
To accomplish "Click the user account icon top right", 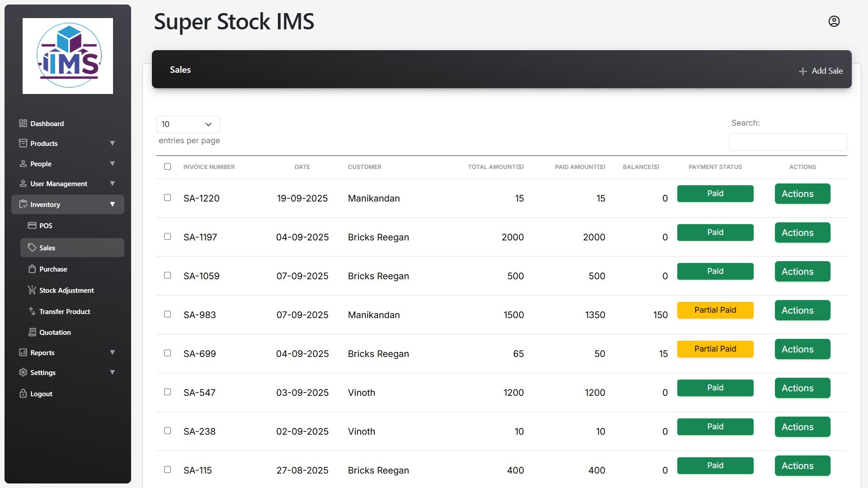I will coord(834,21).
